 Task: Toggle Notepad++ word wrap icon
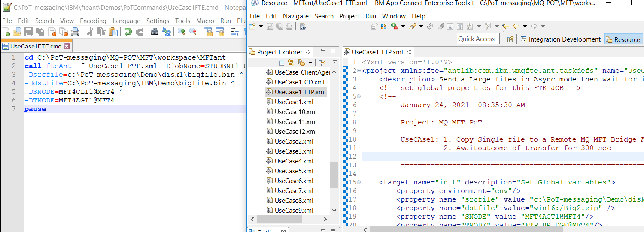click(234, 32)
